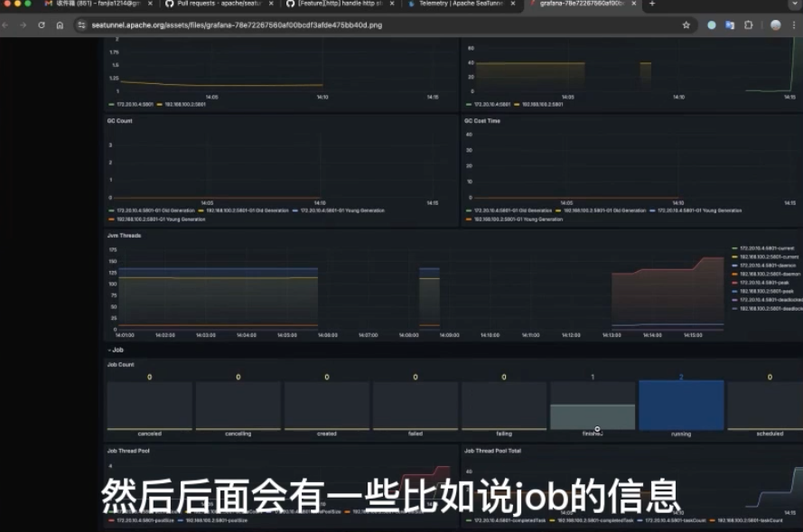803x532 pixels.
Task: Click the Jvm Threads panel title
Action: tap(124, 236)
